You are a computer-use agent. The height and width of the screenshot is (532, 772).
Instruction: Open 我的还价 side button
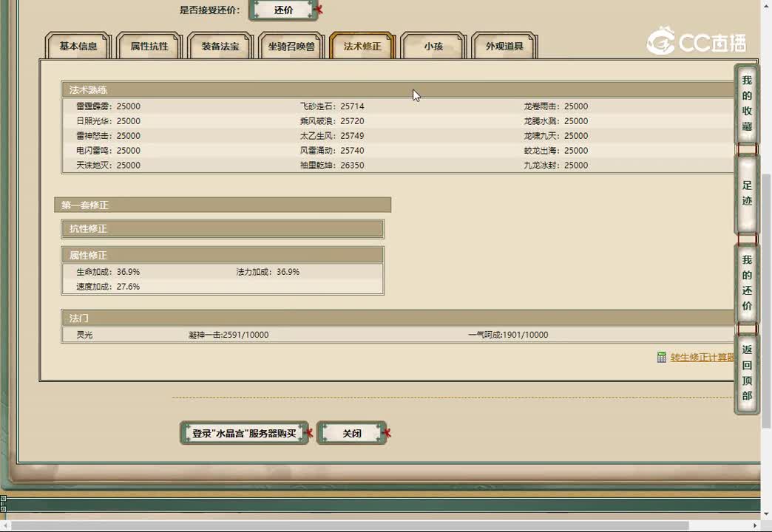747,282
